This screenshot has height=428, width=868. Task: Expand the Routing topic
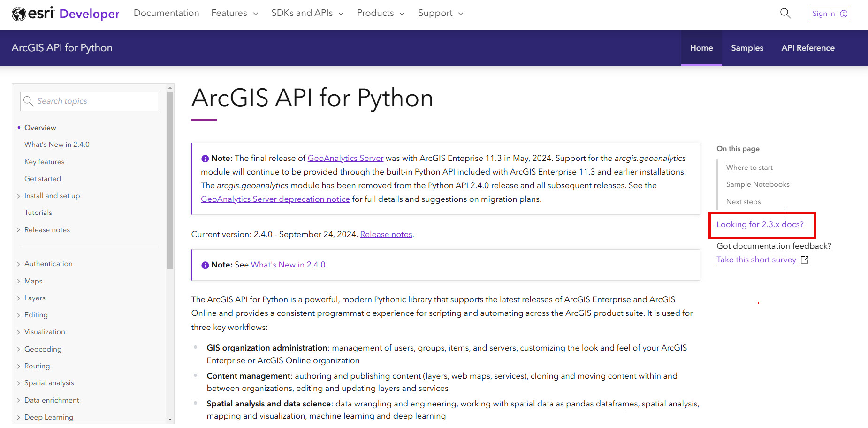18,366
